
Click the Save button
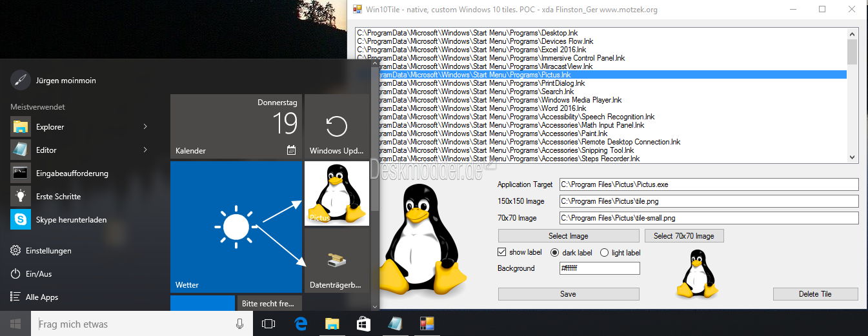coord(569,294)
